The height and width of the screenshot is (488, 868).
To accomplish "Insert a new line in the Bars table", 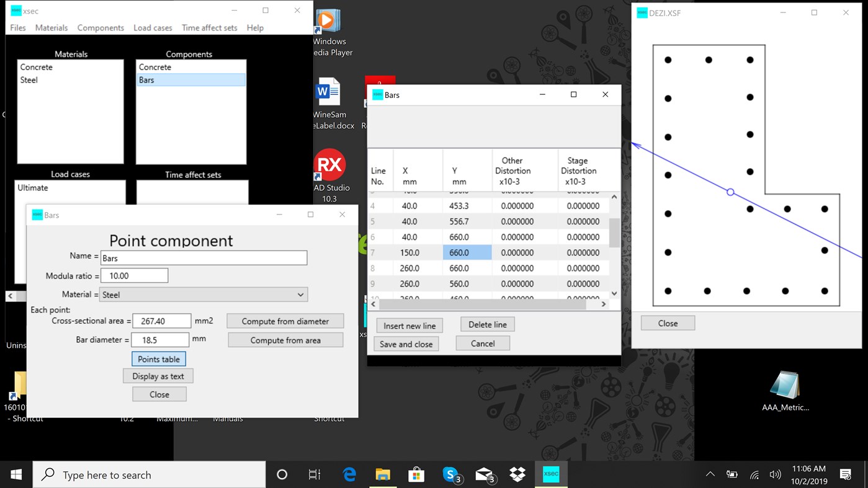I will 409,324.
